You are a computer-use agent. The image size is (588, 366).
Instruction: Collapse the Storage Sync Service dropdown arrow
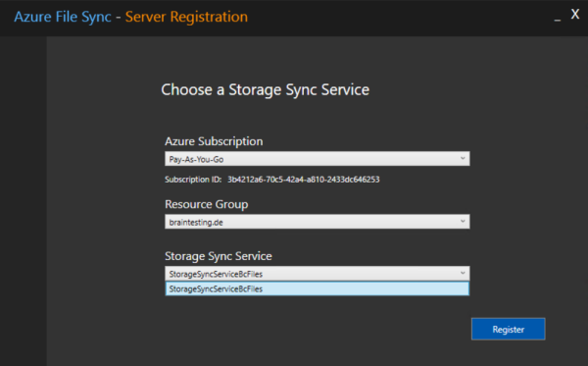[x=463, y=274]
